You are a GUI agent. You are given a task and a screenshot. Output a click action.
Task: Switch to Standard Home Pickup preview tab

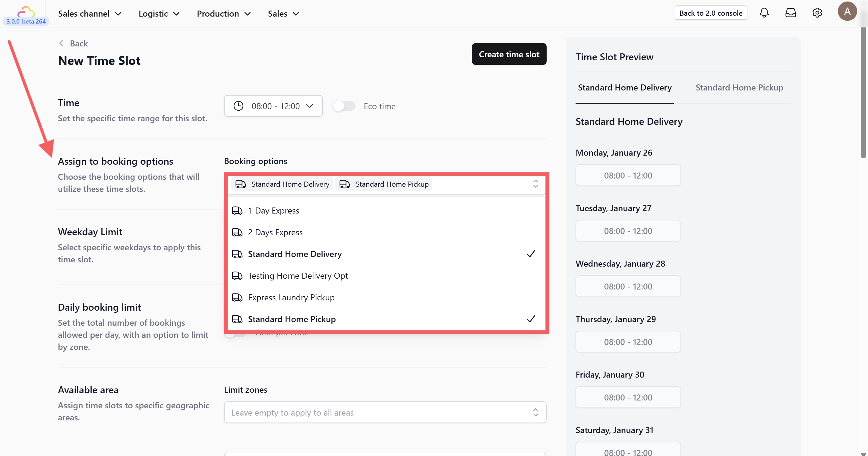739,88
